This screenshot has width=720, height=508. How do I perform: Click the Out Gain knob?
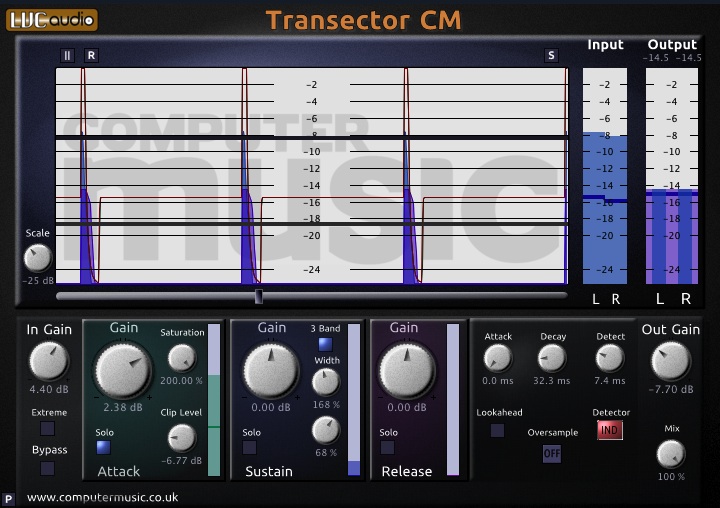tap(670, 361)
